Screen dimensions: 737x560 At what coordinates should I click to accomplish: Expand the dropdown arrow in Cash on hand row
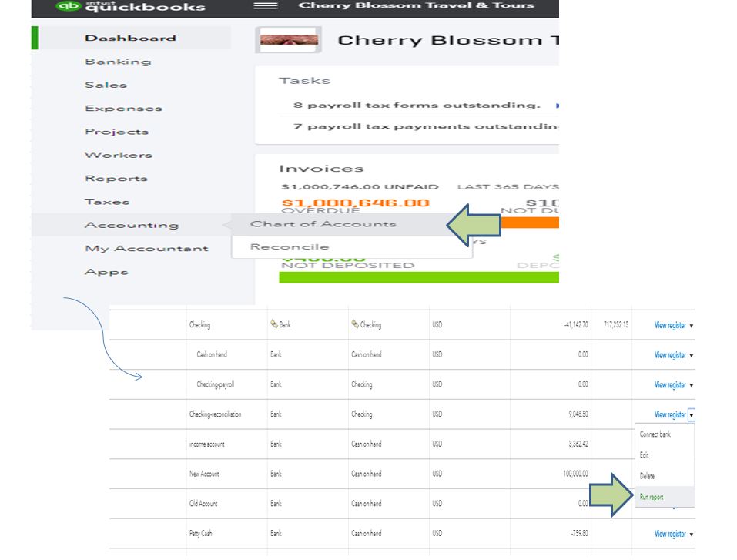pyautogui.click(x=692, y=355)
